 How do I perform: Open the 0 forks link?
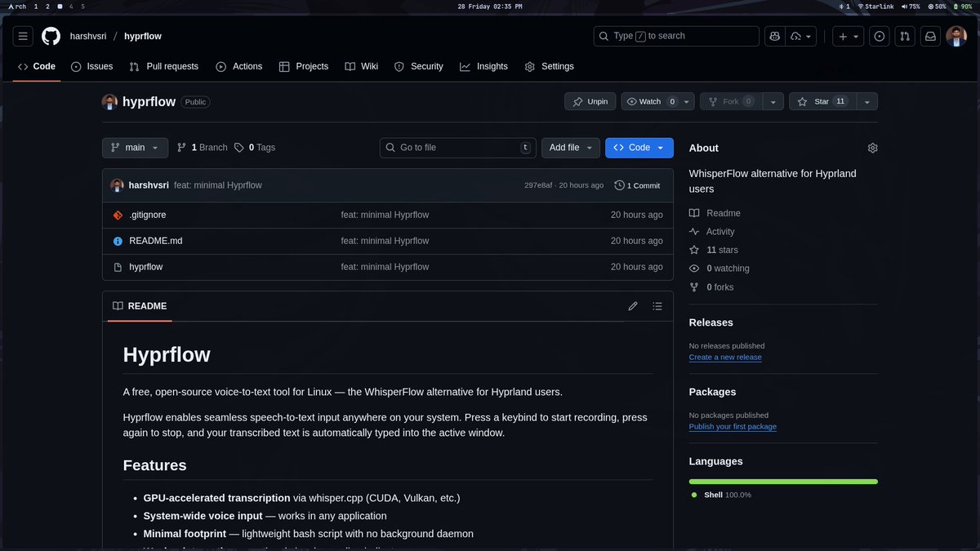[x=711, y=287]
